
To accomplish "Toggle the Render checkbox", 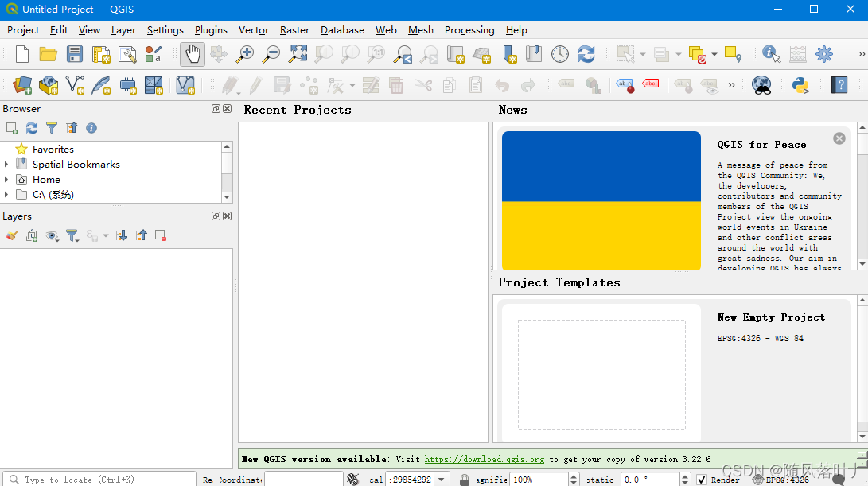I will click(x=702, y=480).
